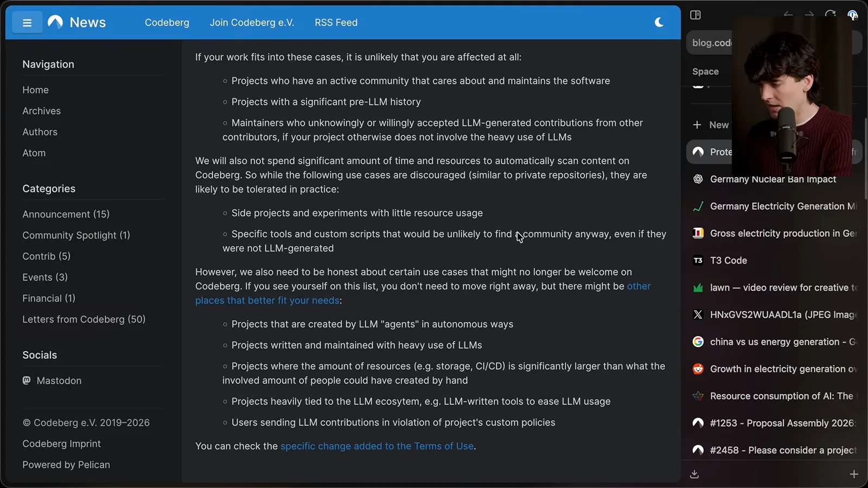Open Events (3) category

(x=45, y=277)
